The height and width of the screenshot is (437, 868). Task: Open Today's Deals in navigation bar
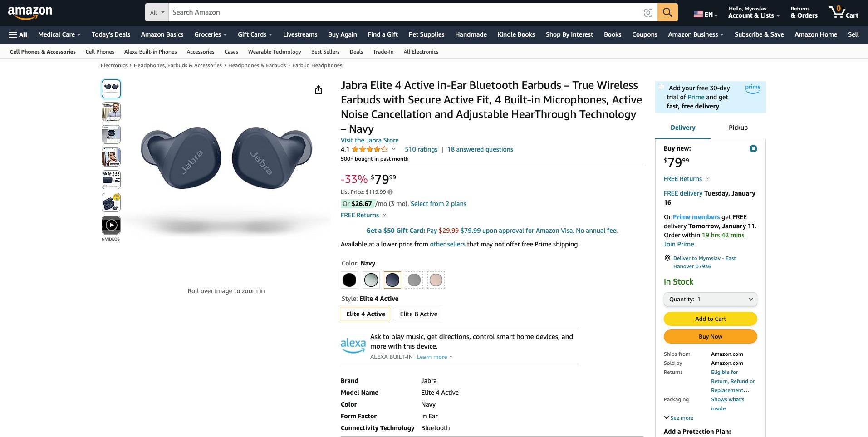111,34
